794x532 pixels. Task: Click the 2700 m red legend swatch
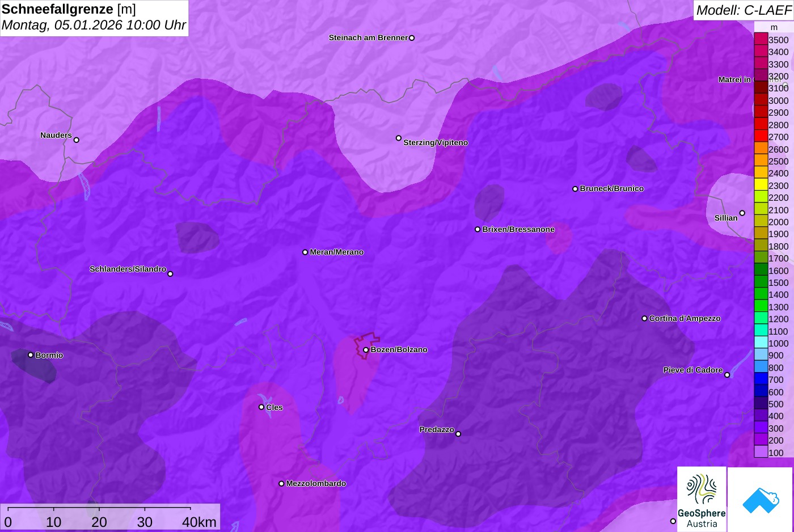tap(761, 136)
